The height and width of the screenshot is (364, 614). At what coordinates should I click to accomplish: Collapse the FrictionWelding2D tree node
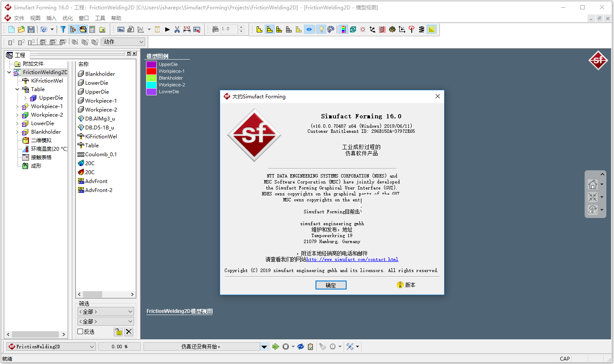pos(9,72)
